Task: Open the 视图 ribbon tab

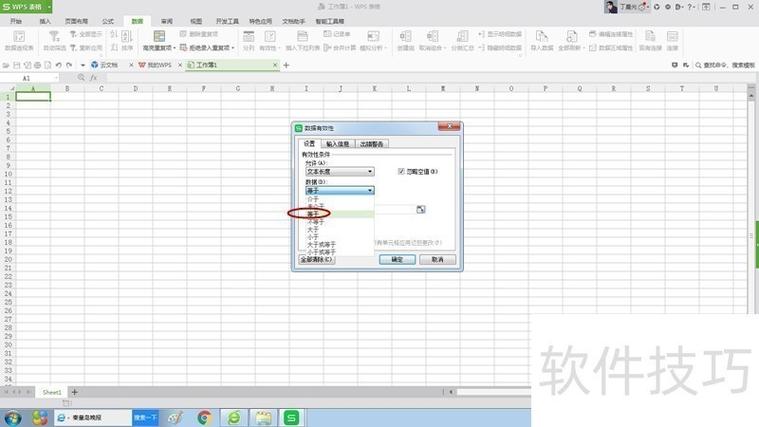Action: click(x=196, y=21)
